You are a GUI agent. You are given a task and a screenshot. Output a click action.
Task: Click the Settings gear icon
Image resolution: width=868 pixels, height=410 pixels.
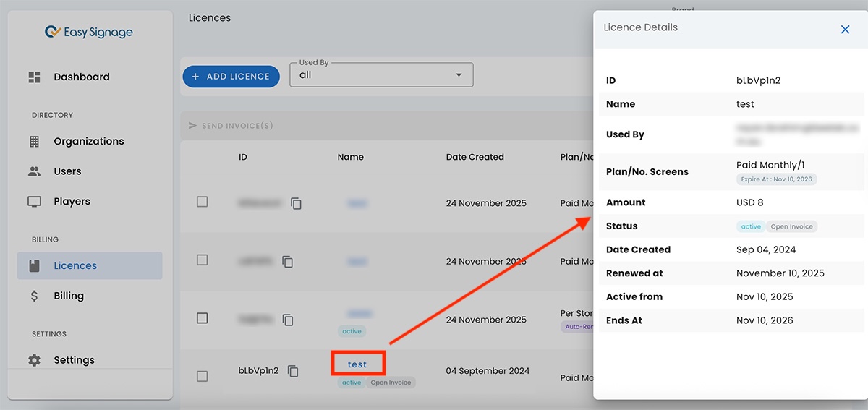coord(34,360)
